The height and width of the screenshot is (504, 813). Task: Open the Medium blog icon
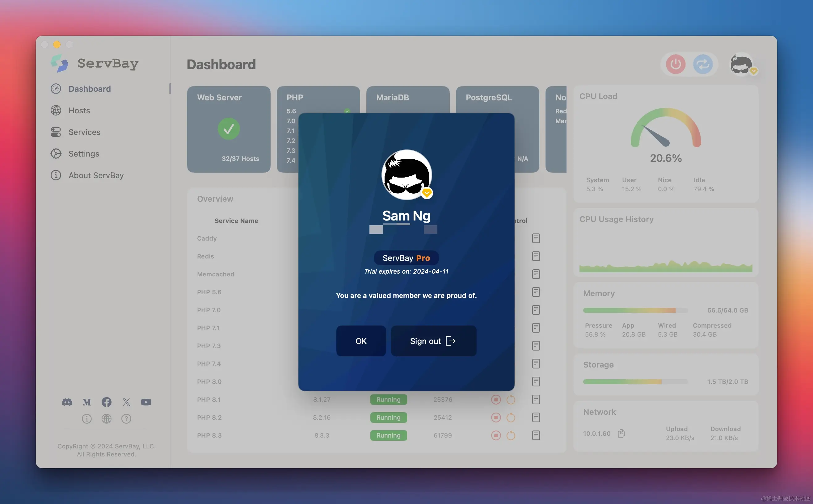[x=87, y=402]
